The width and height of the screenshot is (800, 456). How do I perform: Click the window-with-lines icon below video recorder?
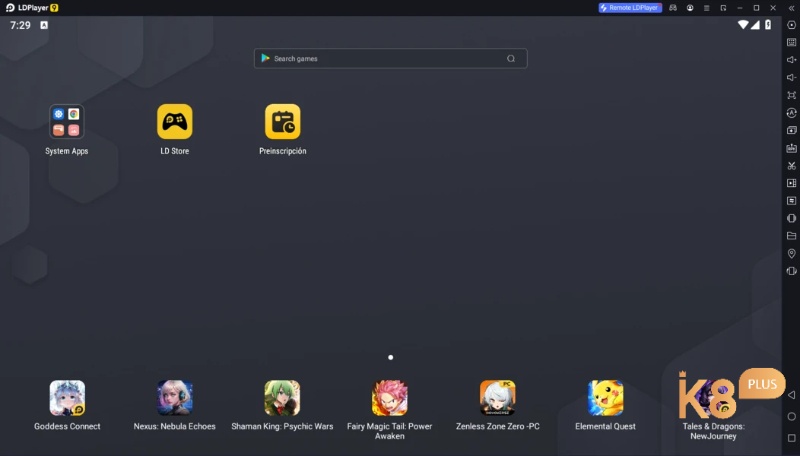tap(791, 201)
